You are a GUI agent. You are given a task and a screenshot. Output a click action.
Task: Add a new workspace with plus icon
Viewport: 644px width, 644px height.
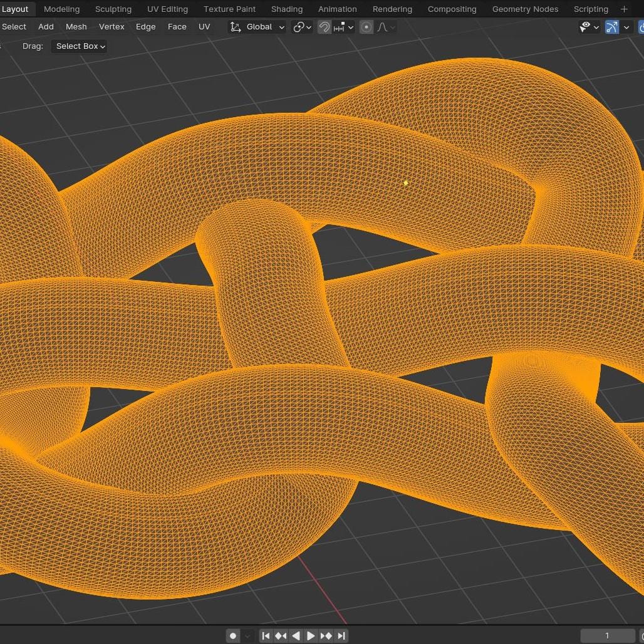[x=625, y=9]
